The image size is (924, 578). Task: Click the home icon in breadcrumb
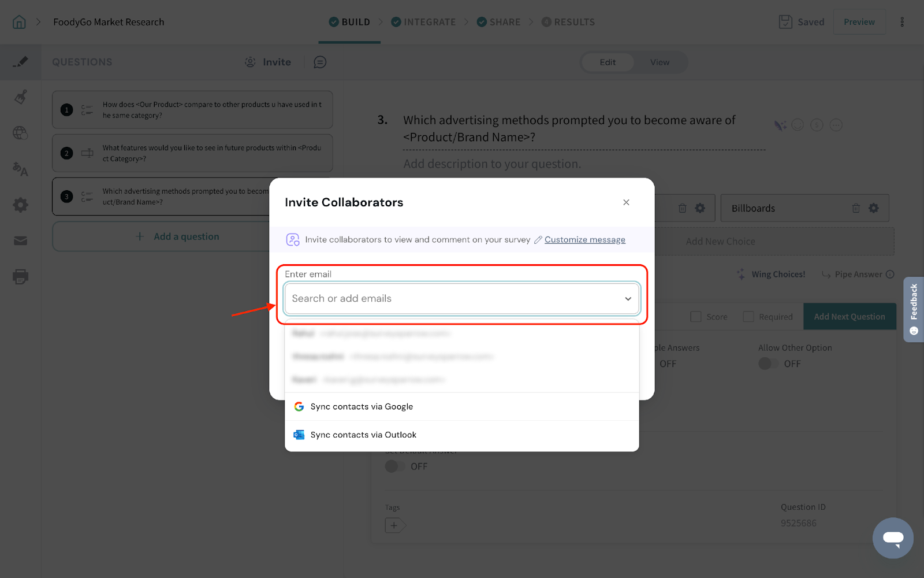(19, 22)
